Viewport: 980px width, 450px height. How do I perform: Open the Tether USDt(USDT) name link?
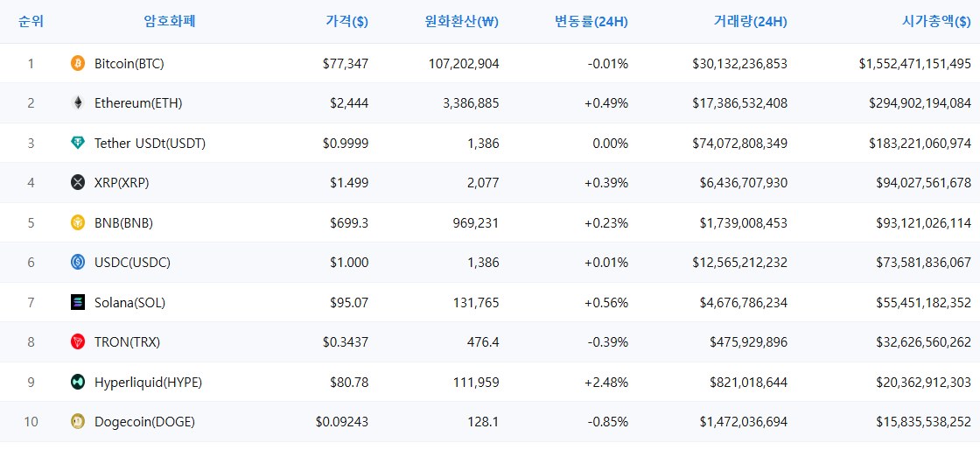tap(150, 143)
